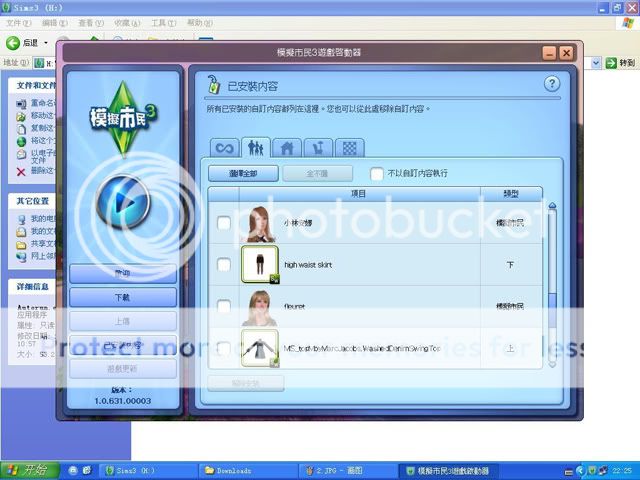Open the 文件 menu in Explorer window
This screenshot has width=640, height=480.
point(18,23)
